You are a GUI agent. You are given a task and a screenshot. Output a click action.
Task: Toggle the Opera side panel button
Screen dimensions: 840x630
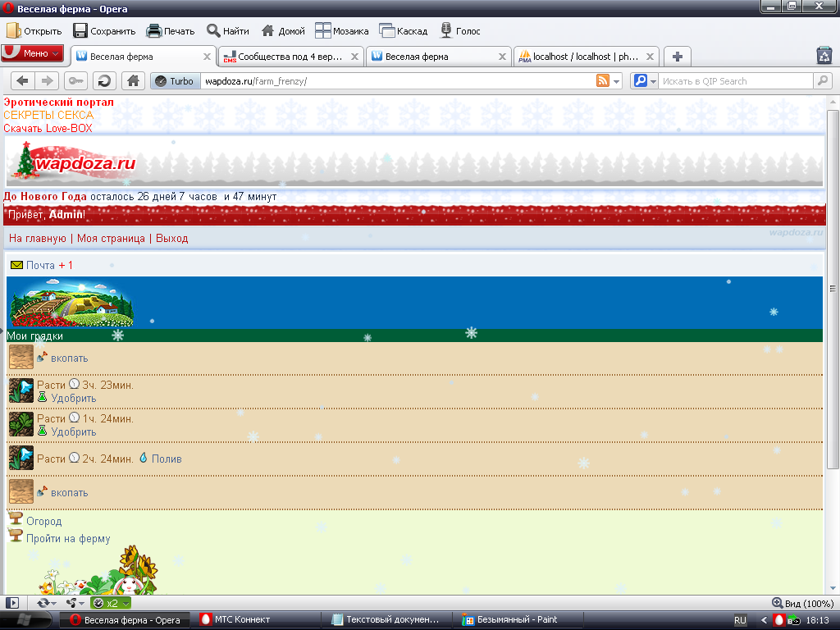(x=11, y=603)
